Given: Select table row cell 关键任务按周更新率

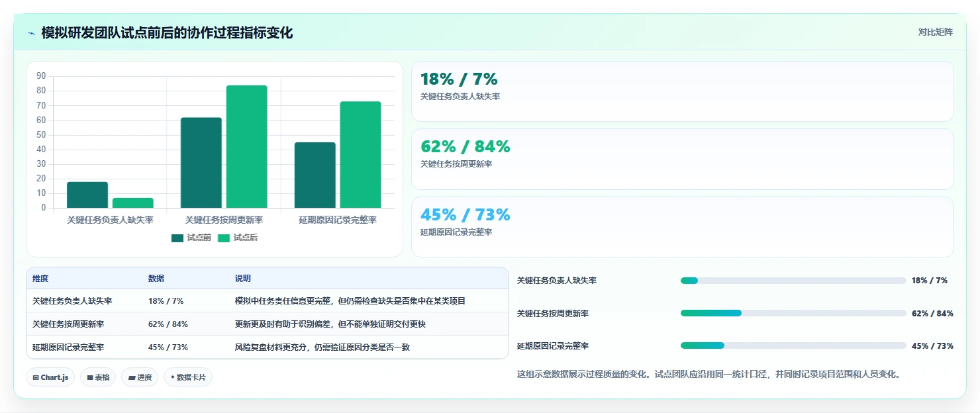Looking at the screenshot, I should point(68,324).
